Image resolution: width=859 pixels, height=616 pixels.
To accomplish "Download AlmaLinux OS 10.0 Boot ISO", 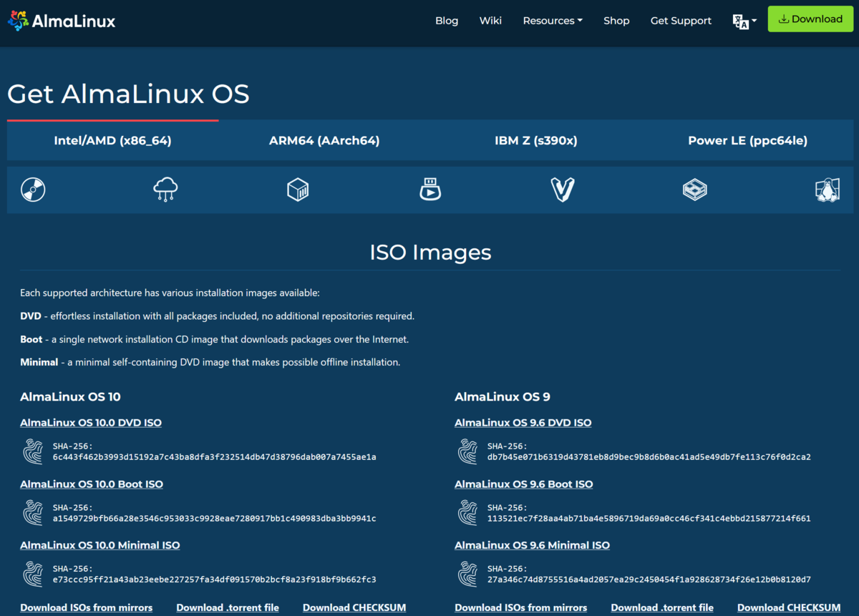I will [92, 484].
